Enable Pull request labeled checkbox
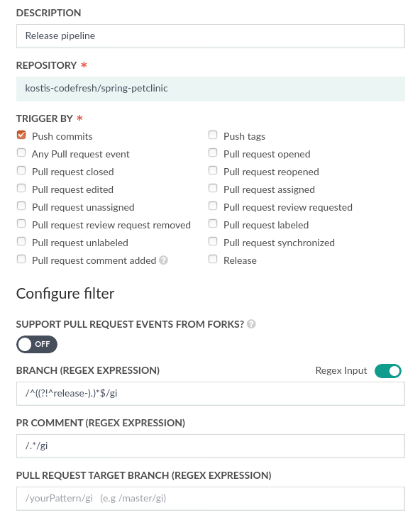The image size is (420, 515). 213,223
